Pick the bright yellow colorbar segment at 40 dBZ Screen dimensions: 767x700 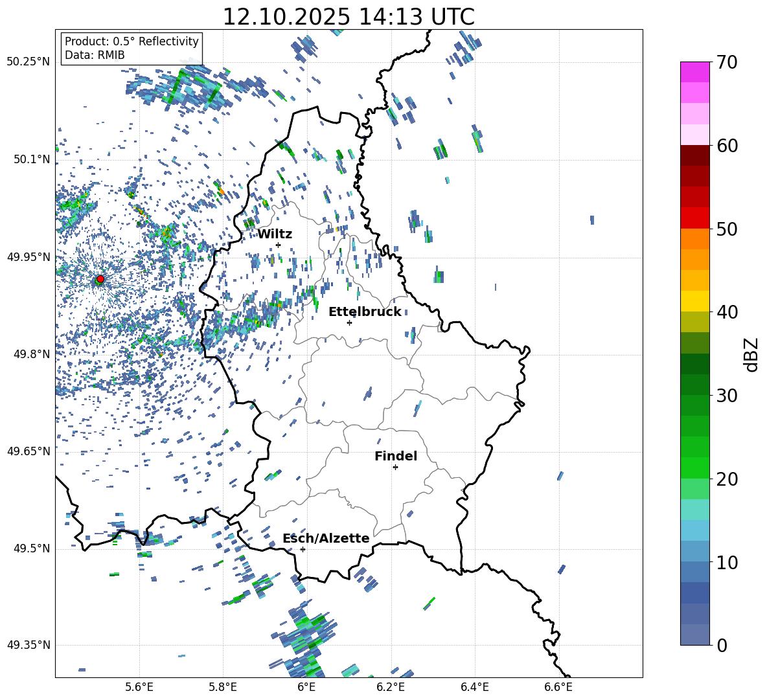(695, 301)
